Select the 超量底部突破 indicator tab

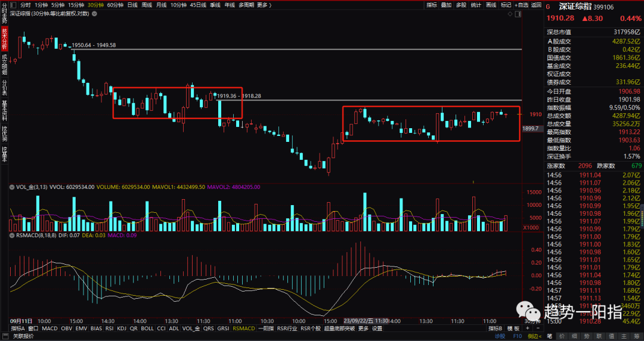(x=340, y=328)
